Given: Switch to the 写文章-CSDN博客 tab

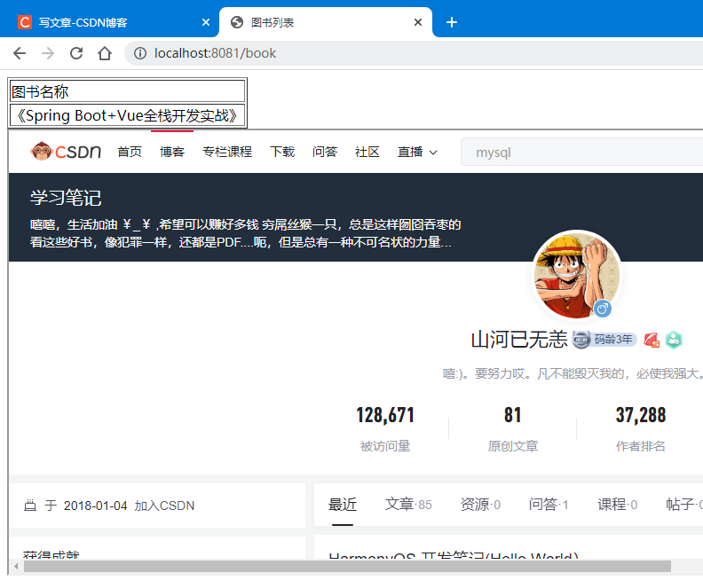Looking at the screenshot, I should point(109,22).
